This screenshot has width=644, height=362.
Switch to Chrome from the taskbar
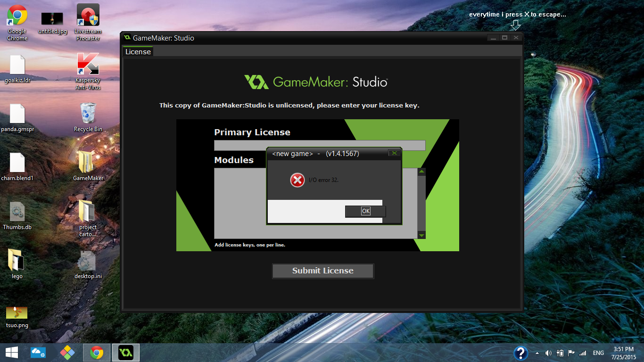click(x=97, y=352)
